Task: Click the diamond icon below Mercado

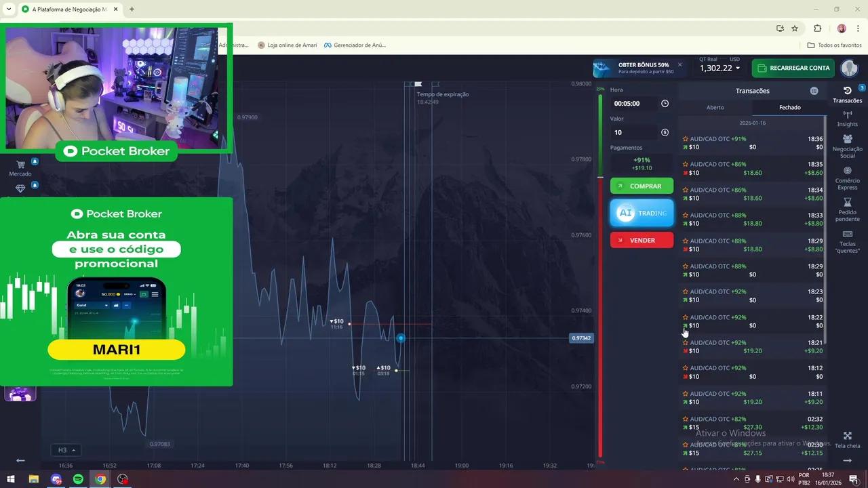Action: click(x=20, y=188)
